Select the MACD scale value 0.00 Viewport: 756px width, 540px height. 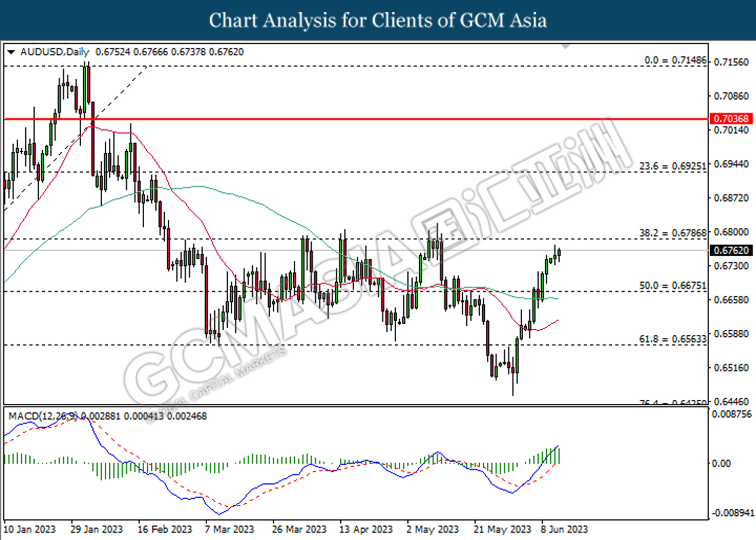click(721, 463)
